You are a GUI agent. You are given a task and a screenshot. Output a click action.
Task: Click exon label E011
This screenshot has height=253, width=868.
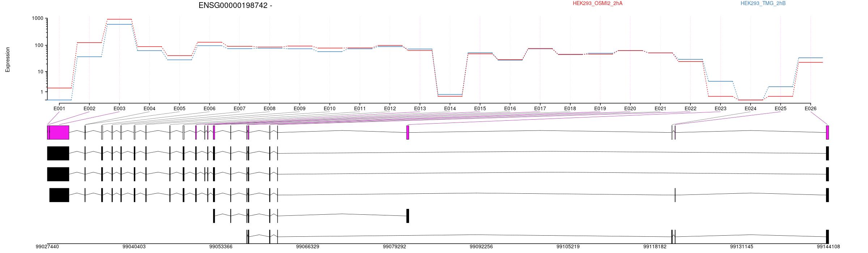[x=359, y=108]
